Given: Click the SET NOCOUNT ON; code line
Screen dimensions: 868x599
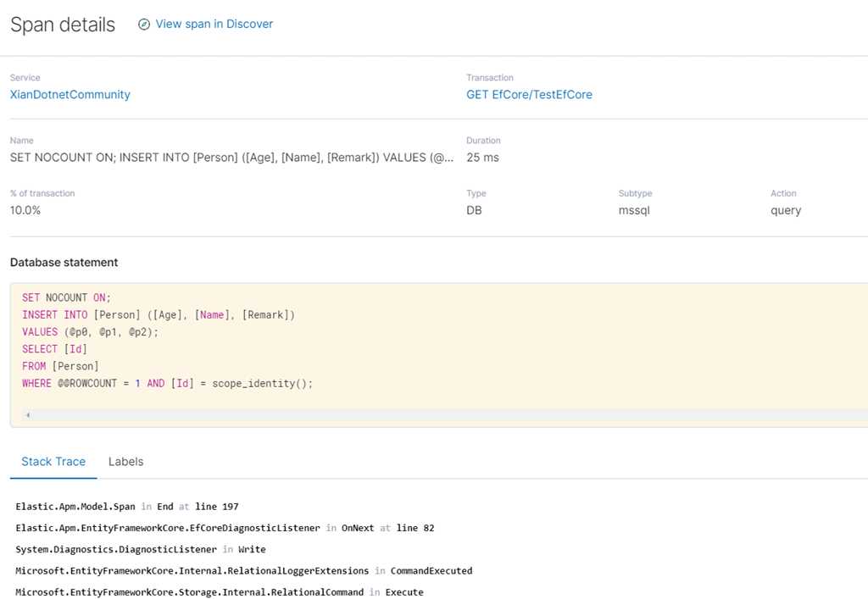Looking at the screenshot, I should (x=66, y=297).
